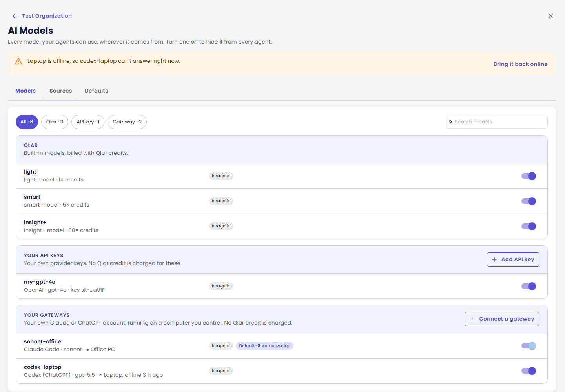Apply the Gateway · 2 filter
Image resolution: width=565 pixels, height=392 pixels.
(127, 122)
